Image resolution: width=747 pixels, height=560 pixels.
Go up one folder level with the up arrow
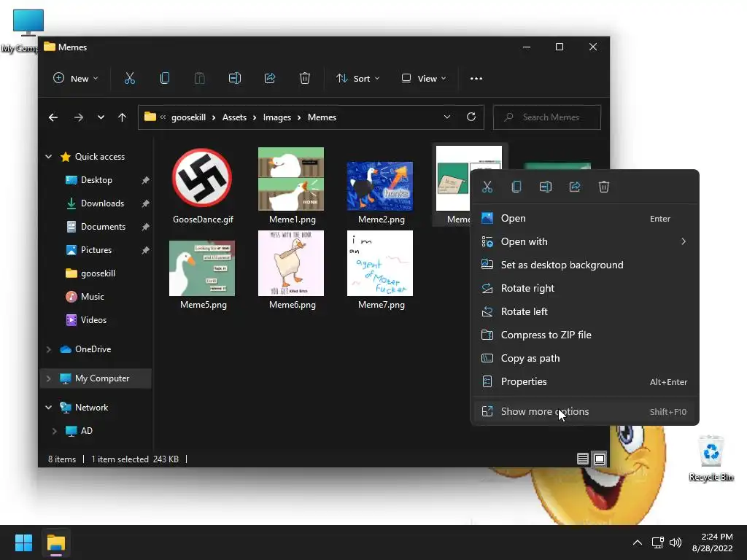[122, 117]
